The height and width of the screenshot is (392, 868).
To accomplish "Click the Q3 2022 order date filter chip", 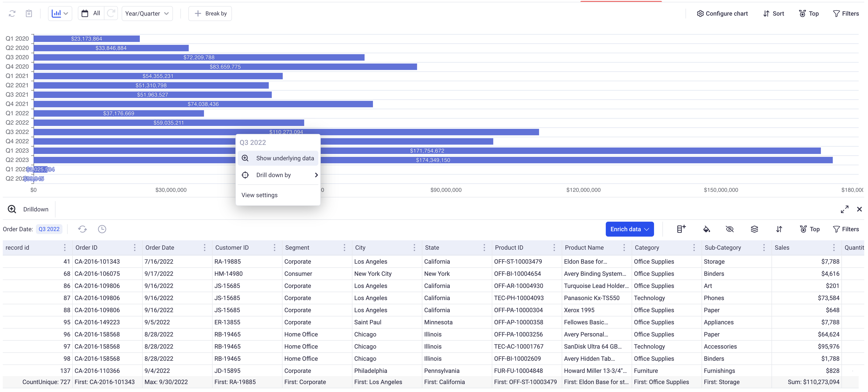I will tap(49, 229).
